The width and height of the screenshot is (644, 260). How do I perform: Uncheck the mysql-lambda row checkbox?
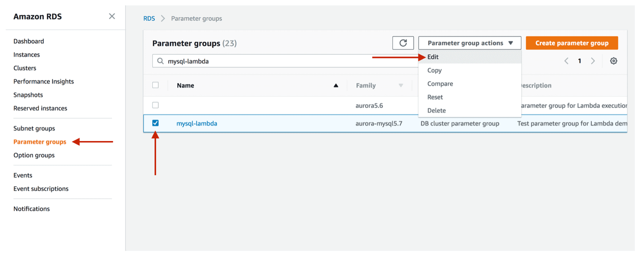(156, 123)
